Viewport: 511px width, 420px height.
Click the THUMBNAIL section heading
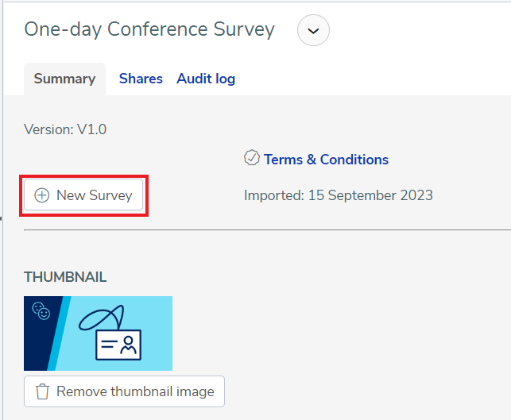pos(65,277)
